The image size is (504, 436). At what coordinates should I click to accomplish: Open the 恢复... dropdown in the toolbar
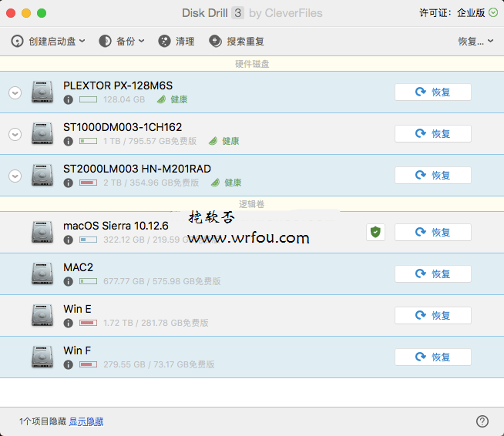coord(475,41)
